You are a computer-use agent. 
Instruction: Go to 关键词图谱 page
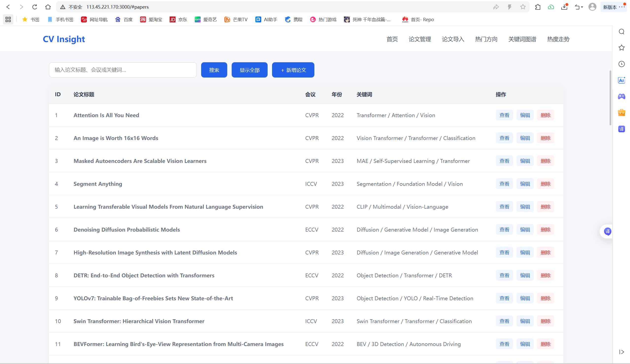(522, 39)
